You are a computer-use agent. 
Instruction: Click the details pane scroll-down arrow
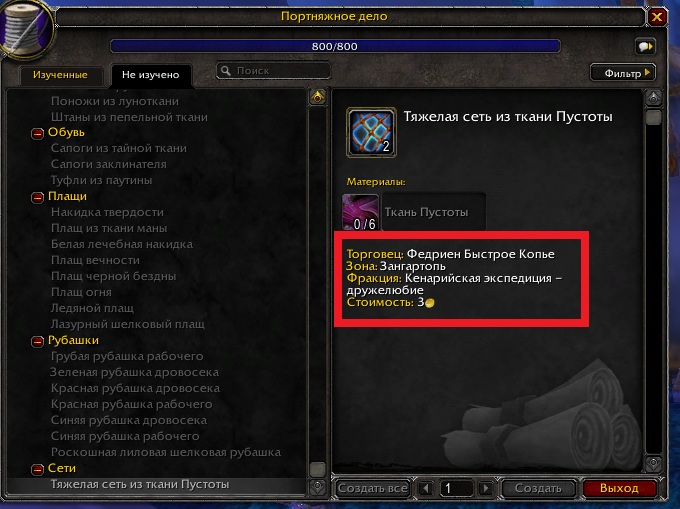point(653,463)
